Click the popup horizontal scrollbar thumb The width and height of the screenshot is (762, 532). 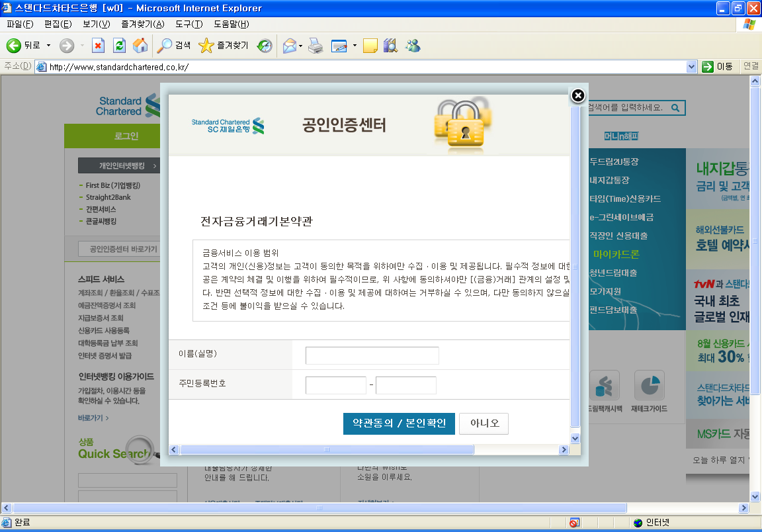click(x=327, y=450)
